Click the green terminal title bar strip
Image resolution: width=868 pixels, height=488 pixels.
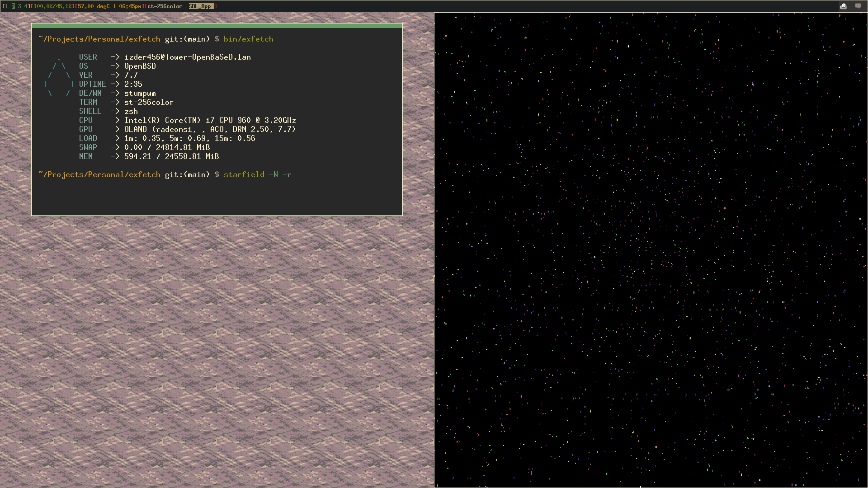point(217,26)
